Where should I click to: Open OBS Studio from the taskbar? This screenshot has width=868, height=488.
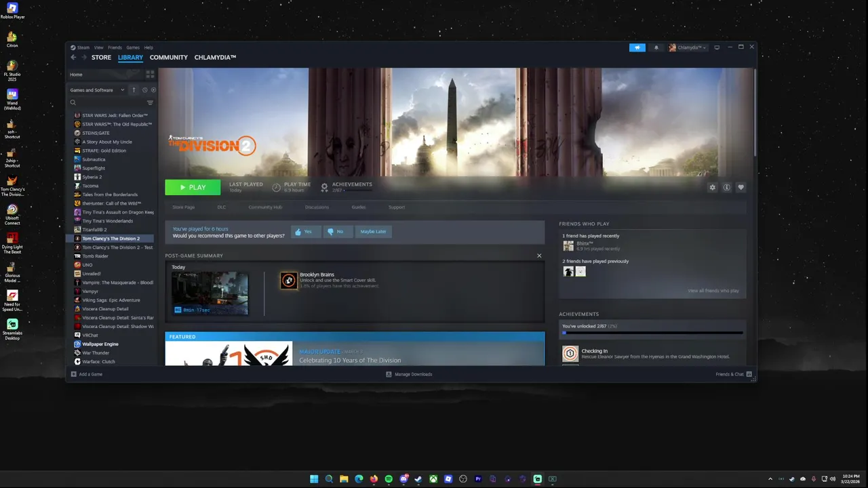(463, 479)
